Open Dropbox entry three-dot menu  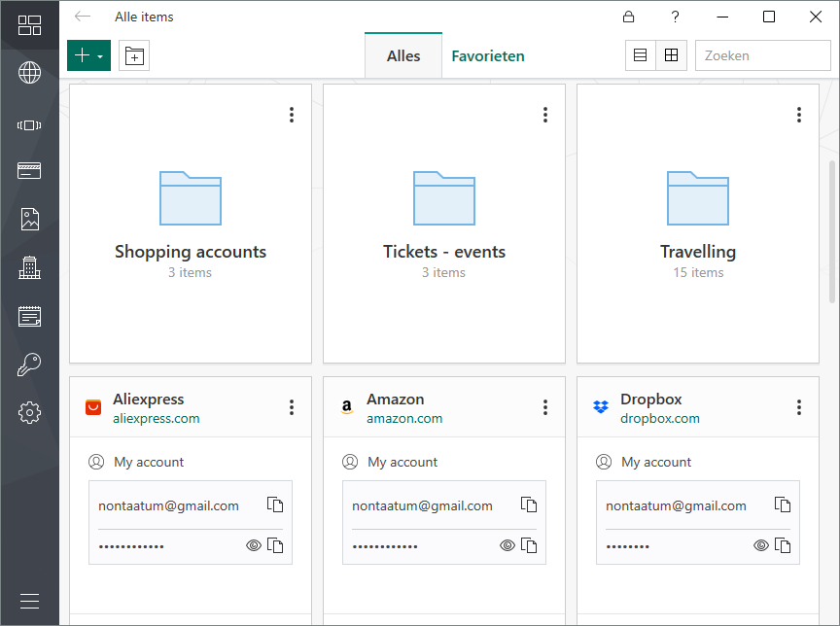[799, 407]
